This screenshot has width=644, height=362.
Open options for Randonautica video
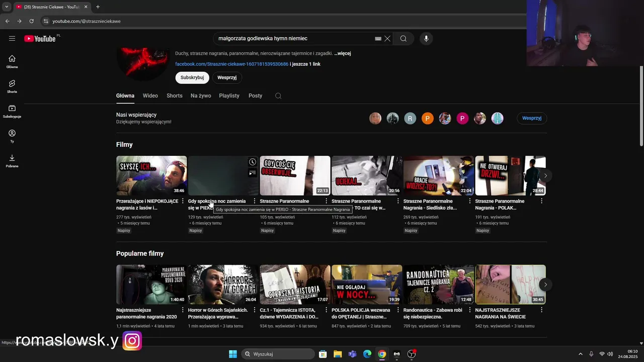tap(470, 310)
